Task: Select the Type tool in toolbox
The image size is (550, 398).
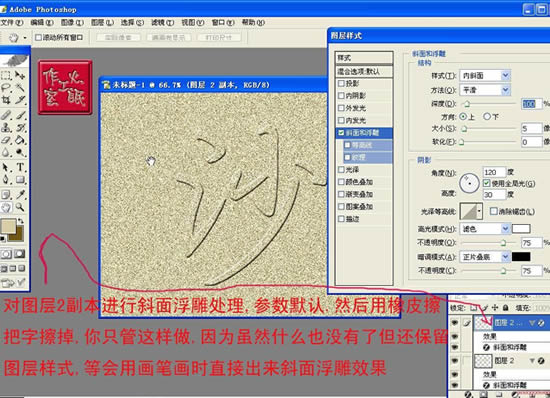Action: click(x=20, y=167)
